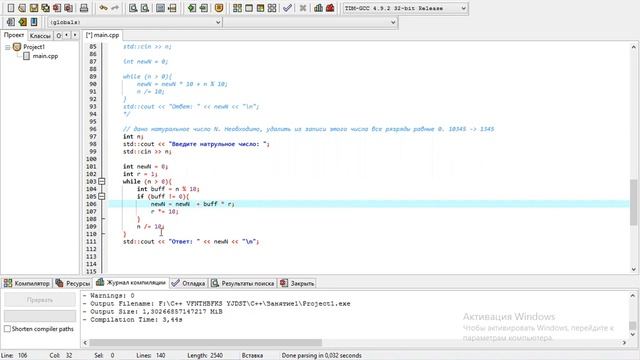Screen dimensions: 640x360
Task: Rebuild all project files
Action: click(272, 8)
